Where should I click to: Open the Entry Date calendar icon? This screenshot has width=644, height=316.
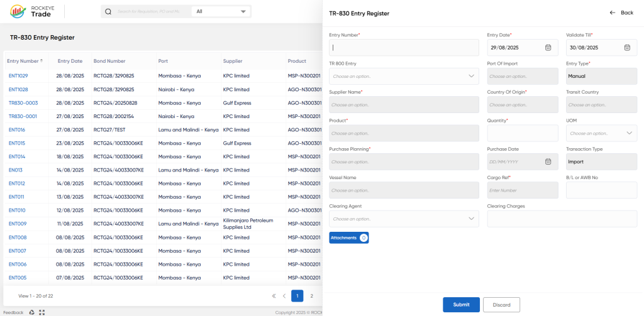coord(548,48)
